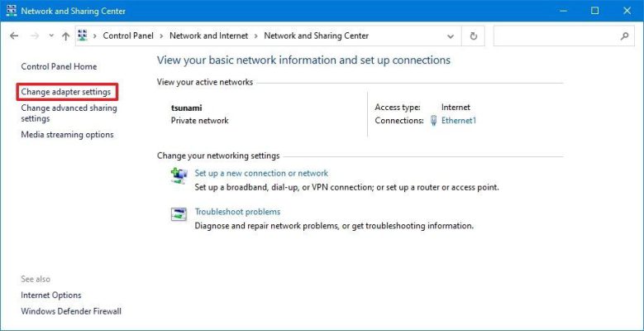Open Windows Defender Firewall link
Screen dimensions: 644x331
71,311
